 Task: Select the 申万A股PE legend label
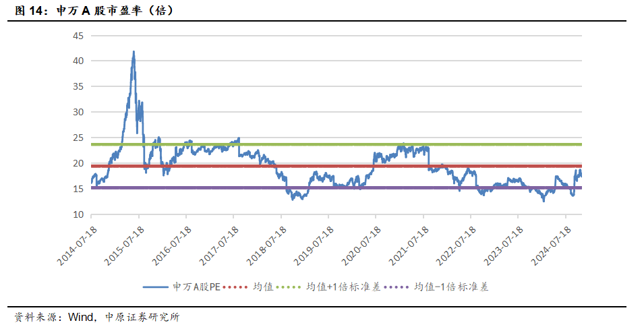tap(197, 287)
